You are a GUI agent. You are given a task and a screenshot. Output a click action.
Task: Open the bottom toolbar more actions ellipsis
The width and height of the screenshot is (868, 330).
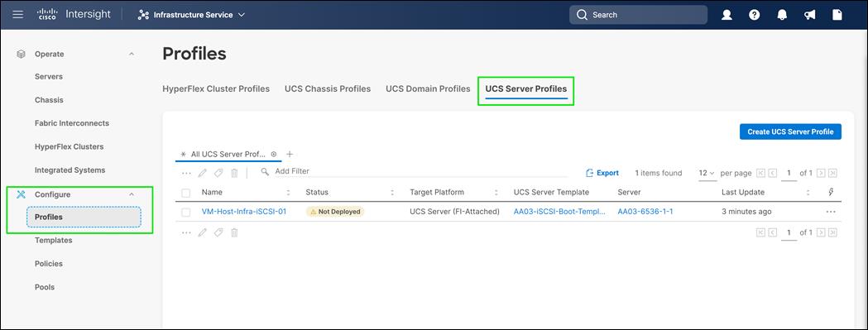(186, 232)
